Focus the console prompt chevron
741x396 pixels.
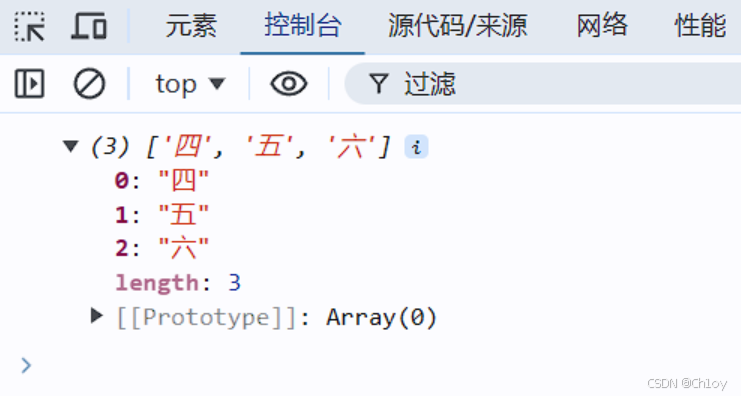(26, 365)
